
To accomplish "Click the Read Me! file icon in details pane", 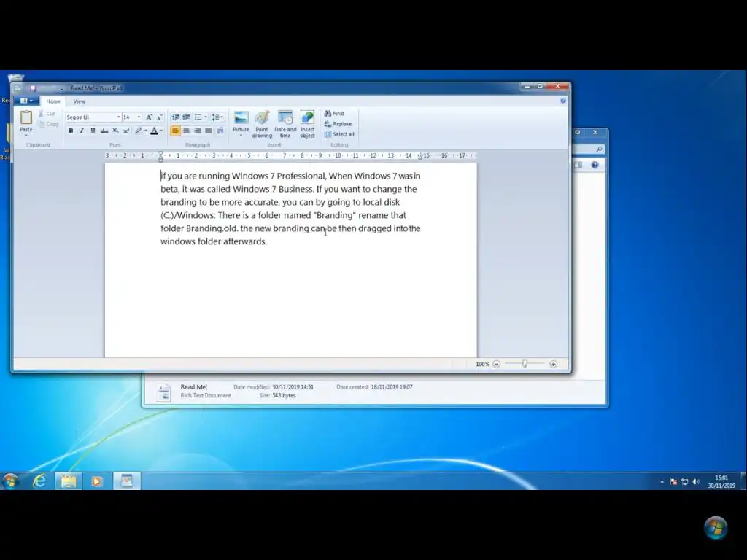I will pyautogui.click(x=163, y=393).
